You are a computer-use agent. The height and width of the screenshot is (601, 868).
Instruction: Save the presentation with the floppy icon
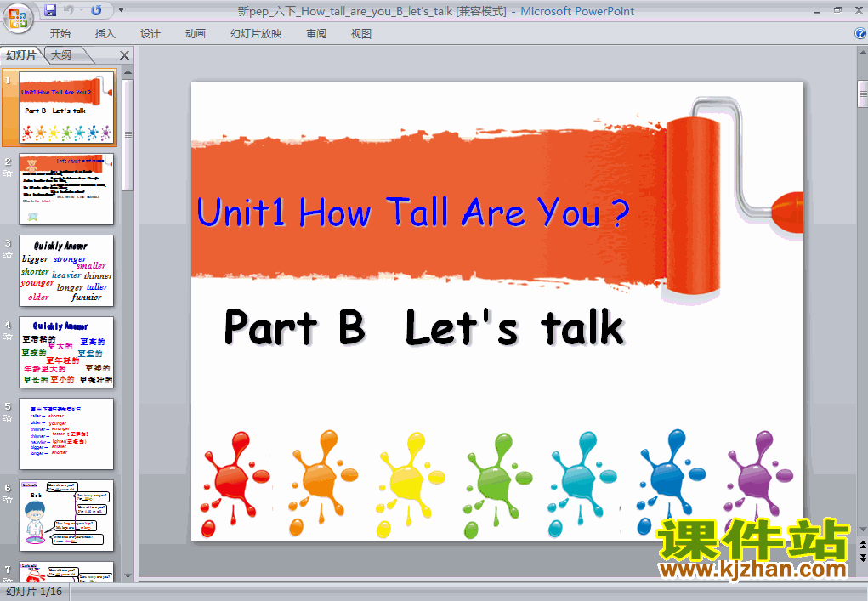click(50, 10)
